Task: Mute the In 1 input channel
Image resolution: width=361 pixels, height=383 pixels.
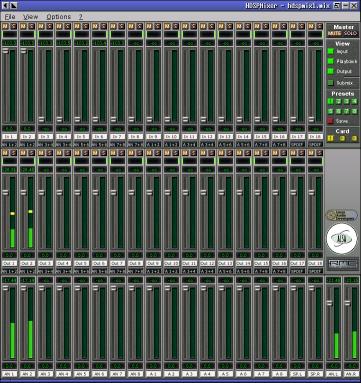Action: (5, 26)
